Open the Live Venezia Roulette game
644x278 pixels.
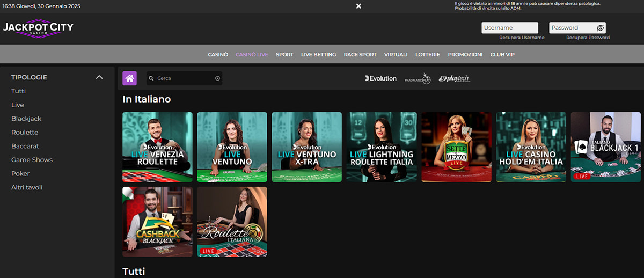point(157,147)
